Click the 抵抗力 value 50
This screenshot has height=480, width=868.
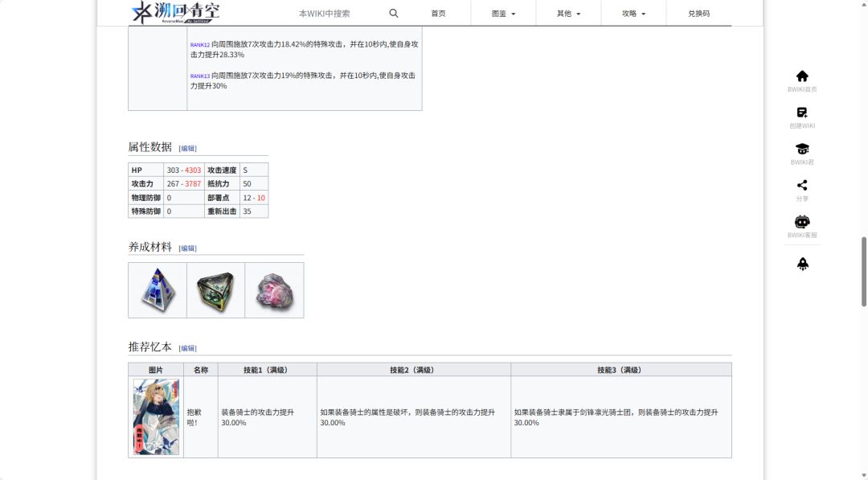(247, 183)
